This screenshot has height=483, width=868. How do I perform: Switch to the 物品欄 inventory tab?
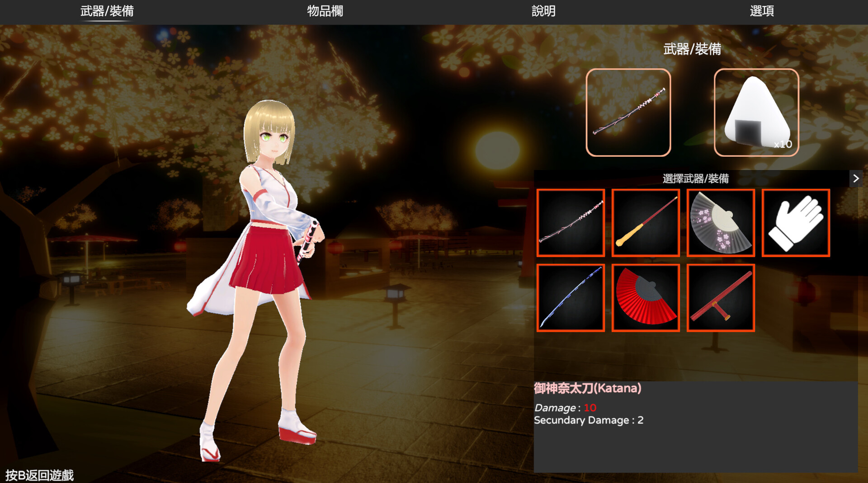[x=325, y=11]
